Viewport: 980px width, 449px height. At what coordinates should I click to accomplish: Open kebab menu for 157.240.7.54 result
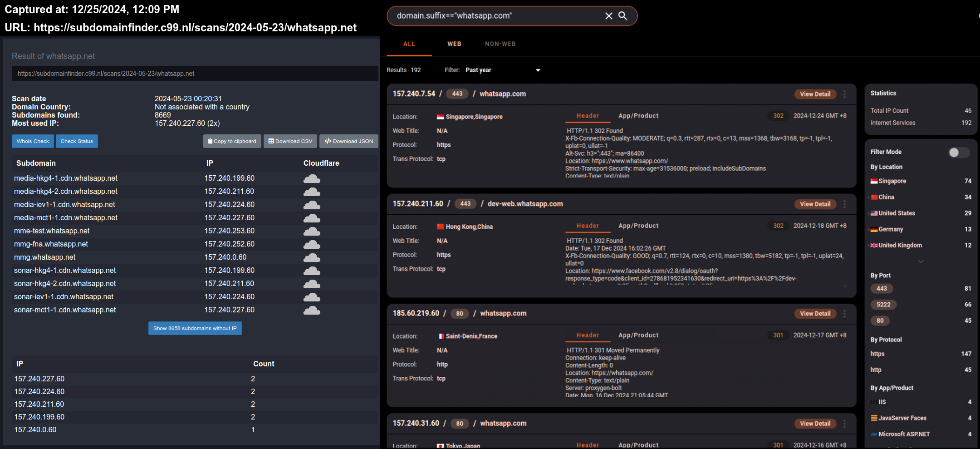click(x=844, y=94)
